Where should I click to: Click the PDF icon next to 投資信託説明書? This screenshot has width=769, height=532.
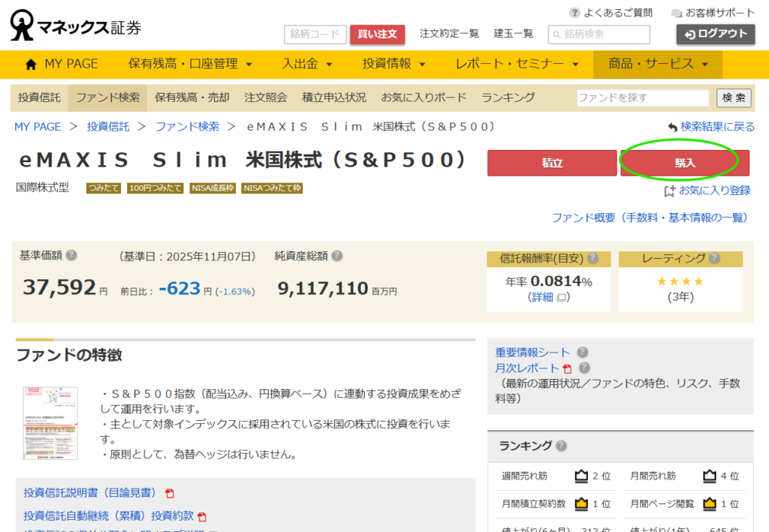pyautogui.click(x=170, y=493)
